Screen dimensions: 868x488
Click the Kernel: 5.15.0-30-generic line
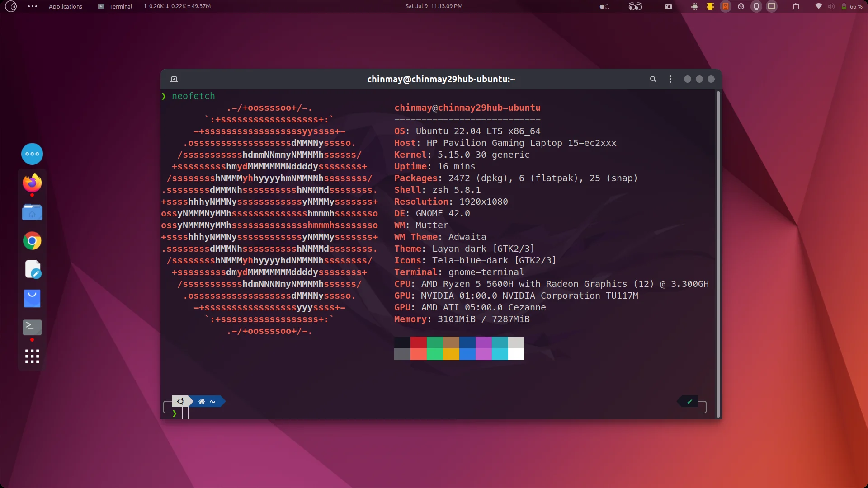point(462,155)
